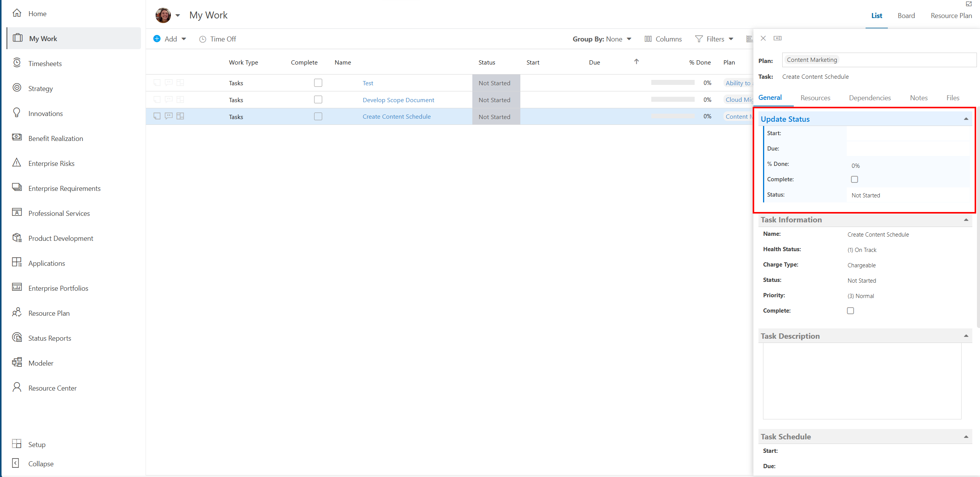Collapse the Task Schedule section
The image size is (980, 477).
pyautogui.click(x=966, y=437)
